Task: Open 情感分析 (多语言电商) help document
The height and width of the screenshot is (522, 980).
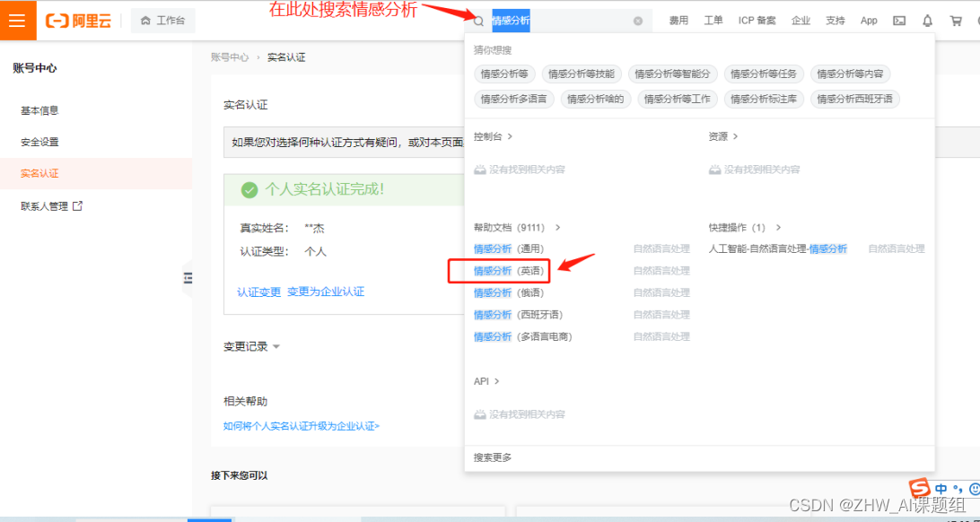Action: tap(522, 336)
